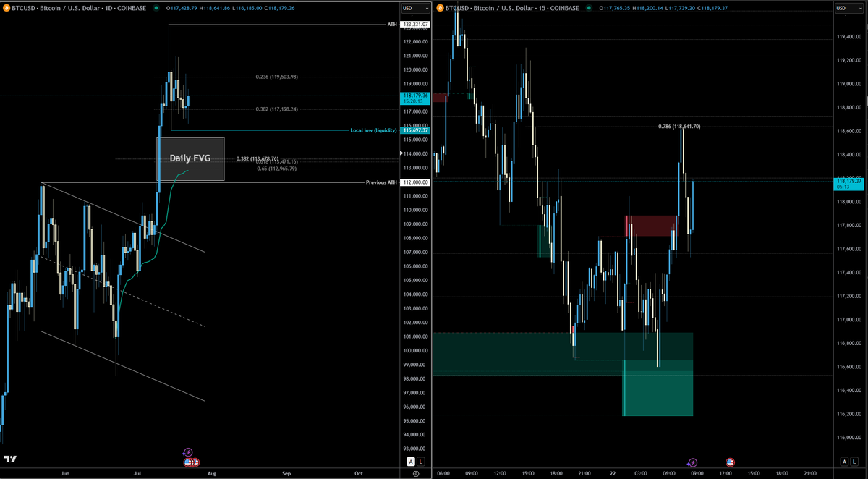Click the 115,697.37 local low price tag
The image size is (868, 479).
[415, 130]
